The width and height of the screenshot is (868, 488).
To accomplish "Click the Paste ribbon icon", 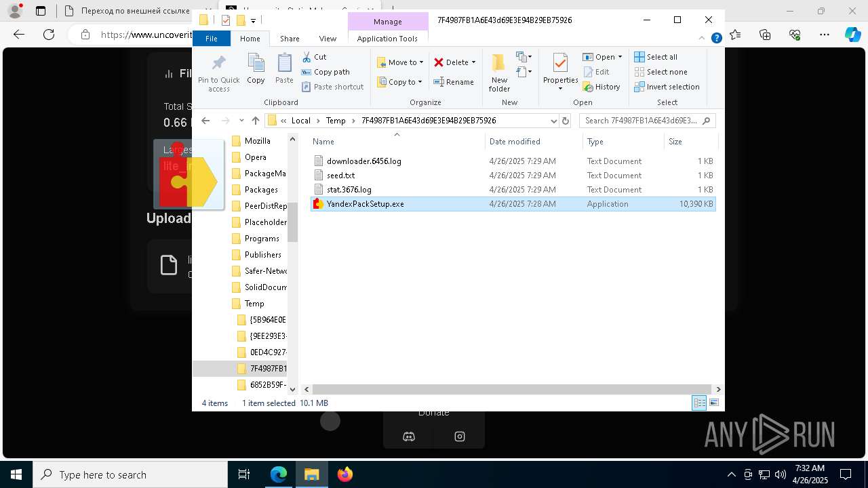I will coord(284,63).
